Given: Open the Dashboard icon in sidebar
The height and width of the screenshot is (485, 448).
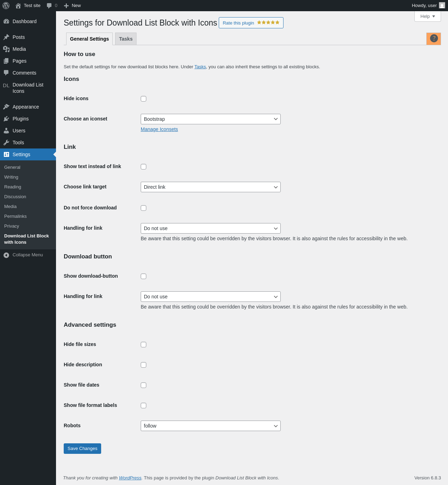Looking at the screenshot, I should point(6,21).
